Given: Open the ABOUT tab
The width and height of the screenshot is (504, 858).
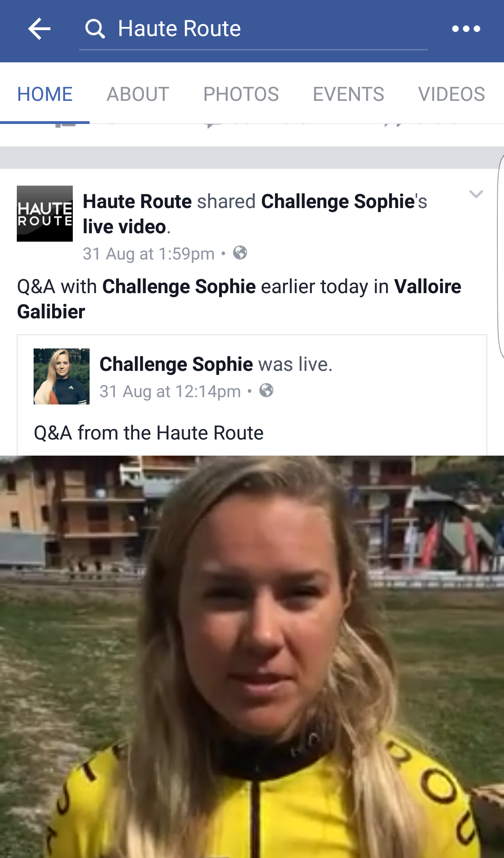Looking at the screenshot, I should 138,94.
